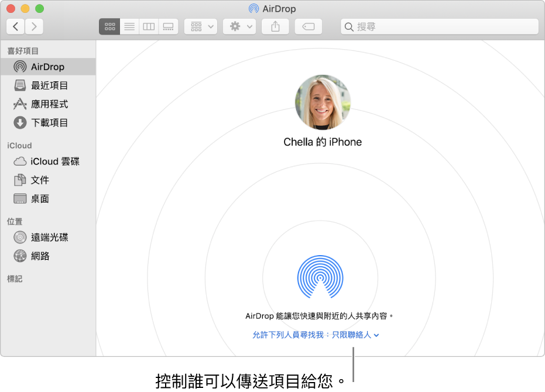Click the large blue AirDrop radar icon
This screenshot has width=545, height=392.
pos(320,277)
